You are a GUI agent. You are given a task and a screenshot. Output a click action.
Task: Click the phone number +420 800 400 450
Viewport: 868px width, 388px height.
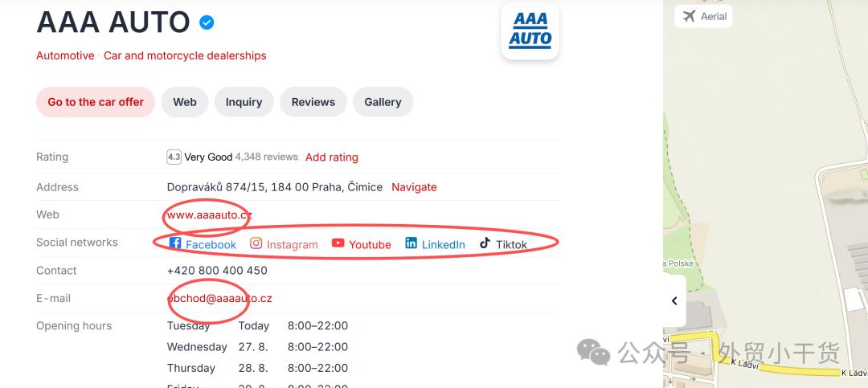click(x=217, y=271)
